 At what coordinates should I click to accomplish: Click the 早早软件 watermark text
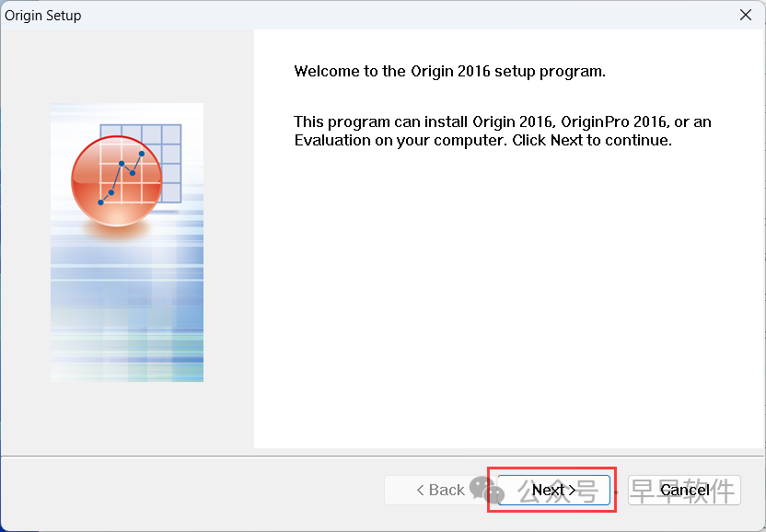point(683,491)
